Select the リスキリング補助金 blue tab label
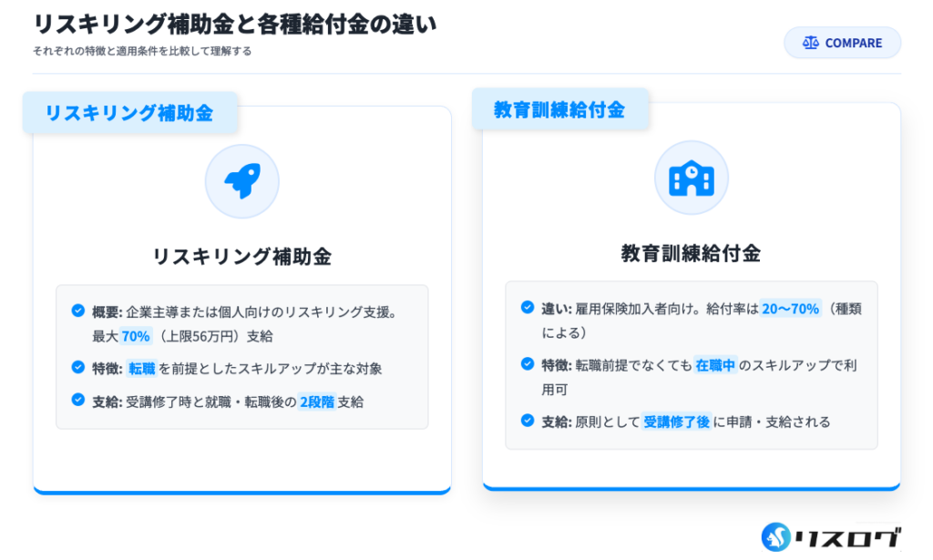Viewport: 933px width, 560px height. [x=129, y=113]
